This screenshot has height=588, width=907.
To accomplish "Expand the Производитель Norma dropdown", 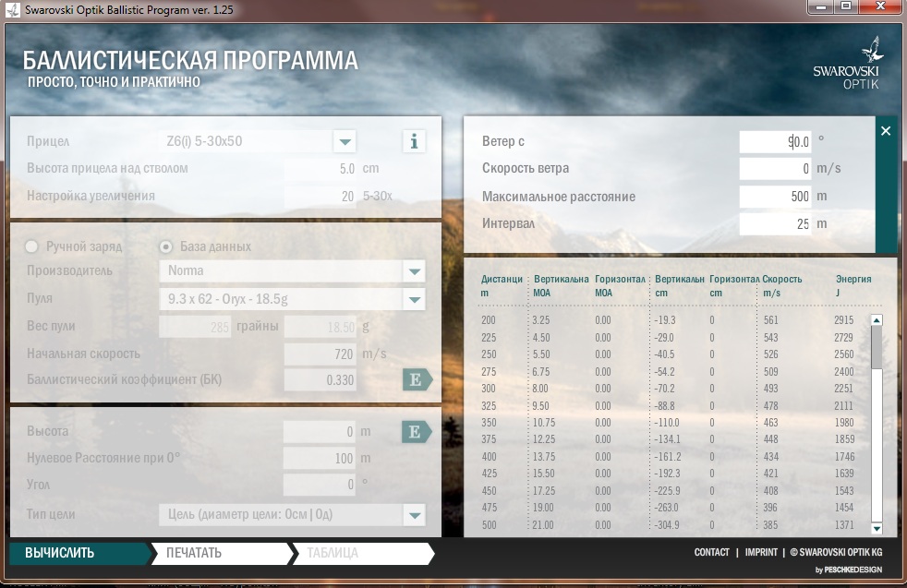I will pyautogui.click(x=414, y=271).
